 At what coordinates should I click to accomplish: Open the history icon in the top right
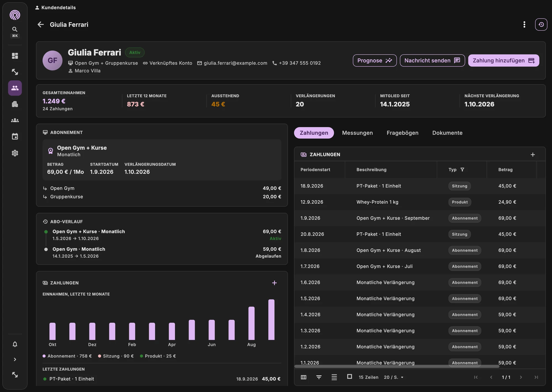coord(541,25)
